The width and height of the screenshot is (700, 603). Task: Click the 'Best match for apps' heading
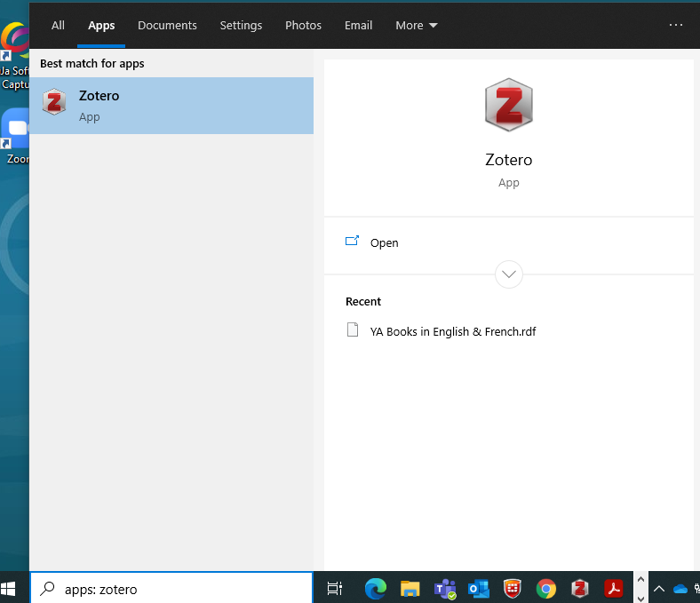click(x=92, y=63)
